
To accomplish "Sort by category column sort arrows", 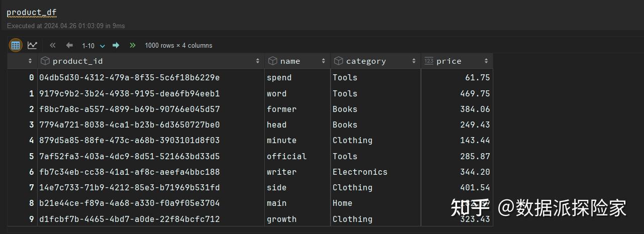I will click(x=414, y=61).
